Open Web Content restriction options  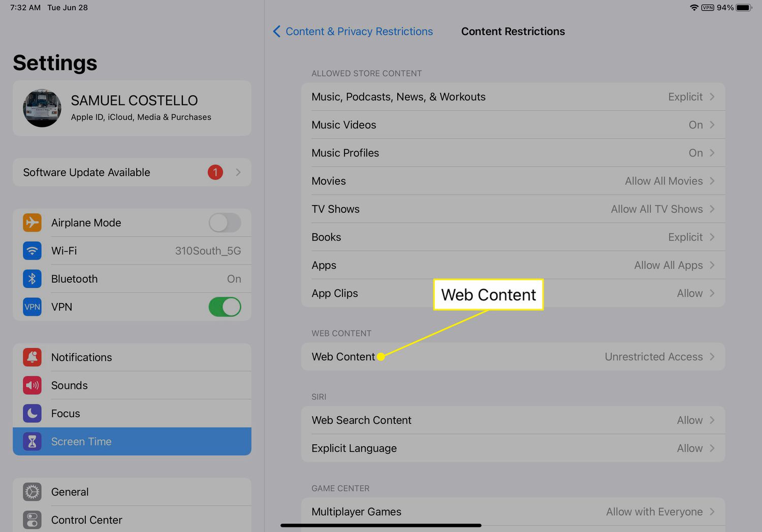tap(513, 357)
